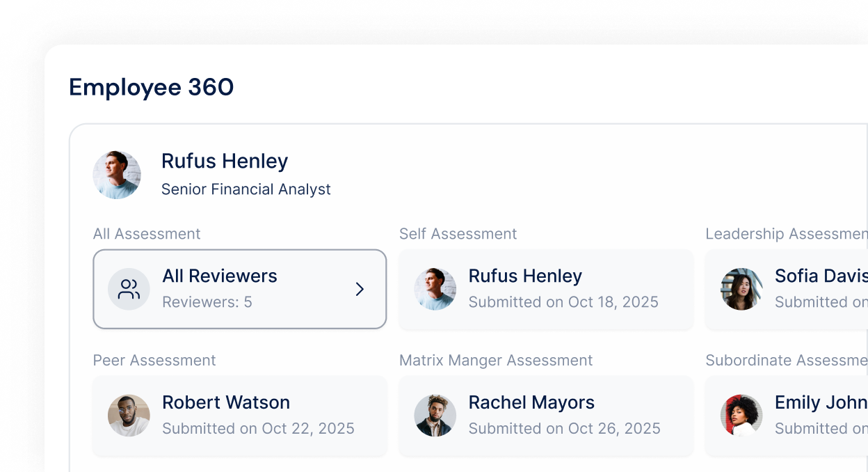Click the Senior Financial Analyst job title
This screenshot has height=472, width=868.
point(246,189)
